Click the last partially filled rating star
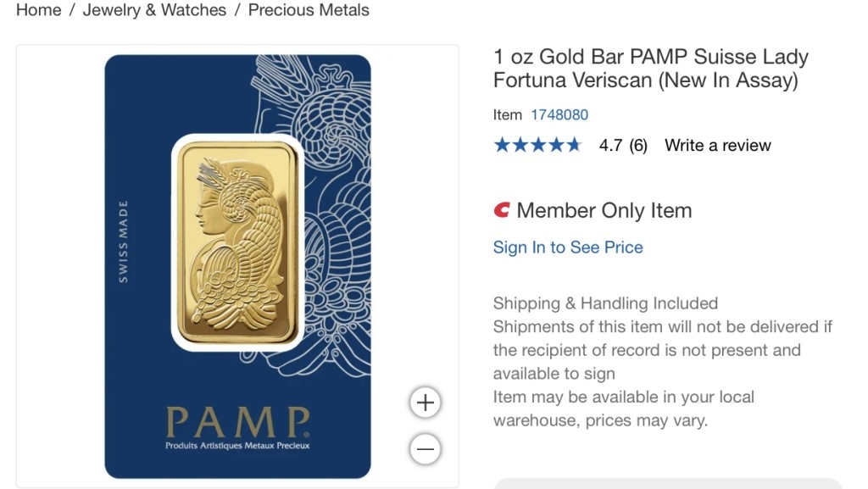Image resolution: width=868 pixels, height=489 pixels. click(x=574, y=145)
